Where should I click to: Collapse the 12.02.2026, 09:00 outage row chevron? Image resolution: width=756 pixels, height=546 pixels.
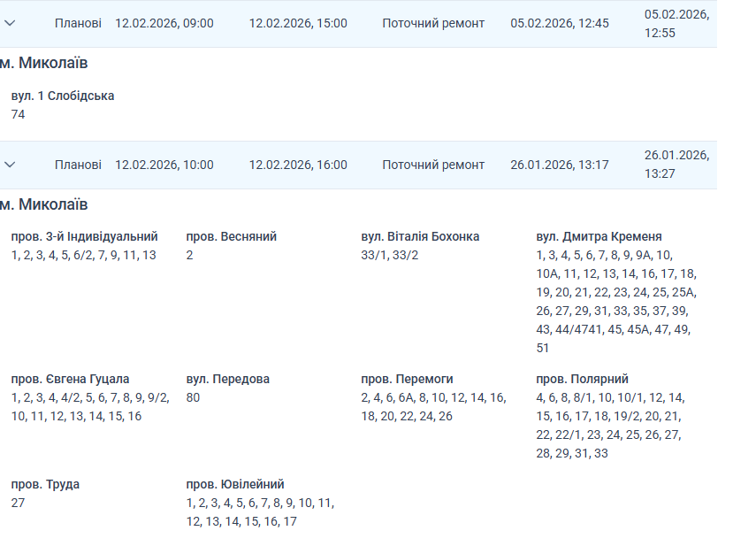tap(11, 23)
